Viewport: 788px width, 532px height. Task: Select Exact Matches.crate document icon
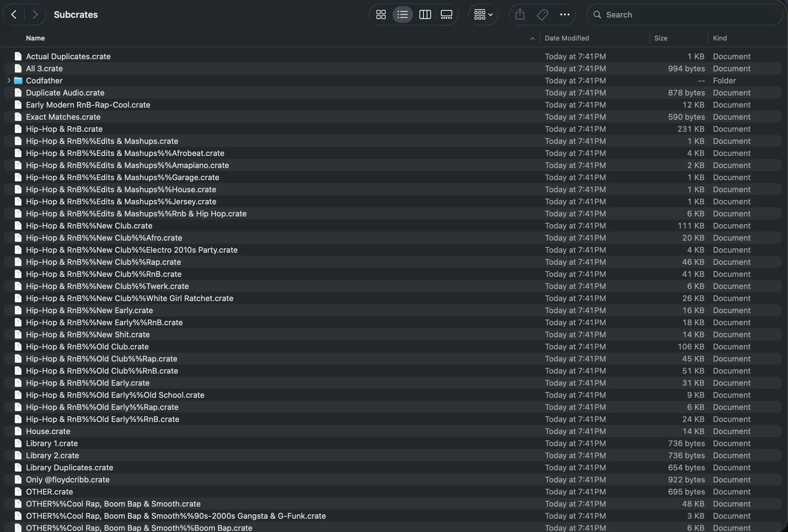(18, 117)
